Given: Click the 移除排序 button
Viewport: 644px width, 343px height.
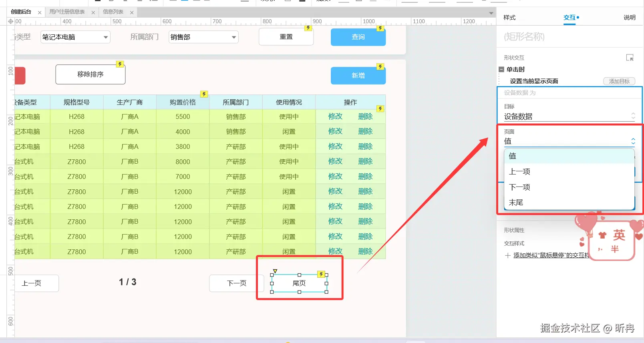Looking at the screenshot, I should [x=91, y=74].
